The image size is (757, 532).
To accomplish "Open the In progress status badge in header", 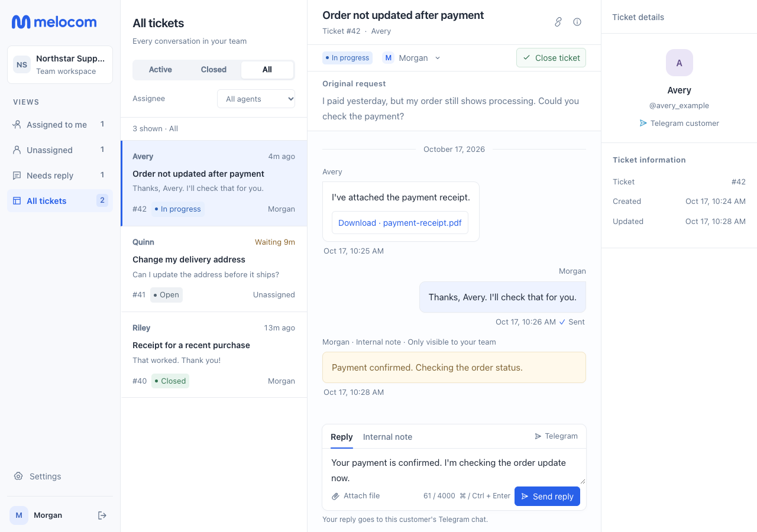I will click(x=347, y=58).
